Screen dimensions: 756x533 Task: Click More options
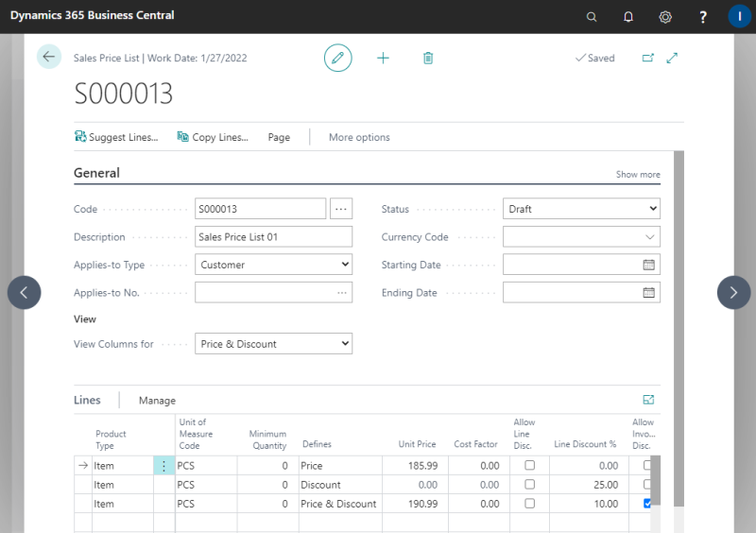pyautogui.click(x=359, y=137)
